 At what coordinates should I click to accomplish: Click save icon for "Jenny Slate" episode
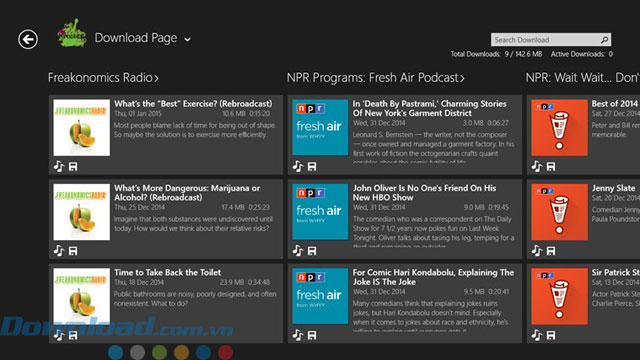[x=551, y=251]
